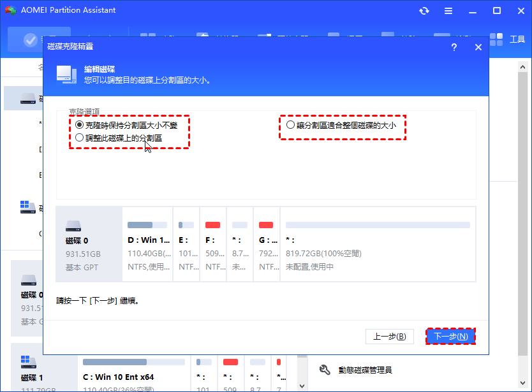This screenshot has width=532, height=392.
Task: Select 克隆時保持分割區大小不變 radio option
Action: 126,125
